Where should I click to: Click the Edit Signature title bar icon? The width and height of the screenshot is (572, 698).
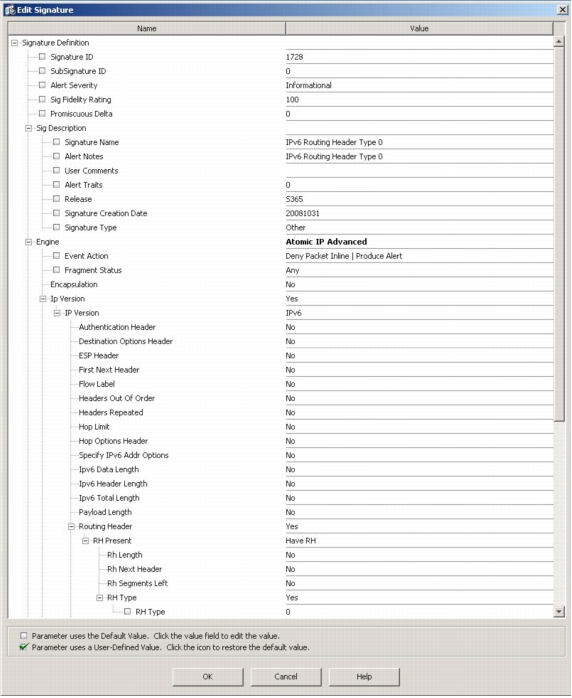pyautogui.click(x=10, y=10)
